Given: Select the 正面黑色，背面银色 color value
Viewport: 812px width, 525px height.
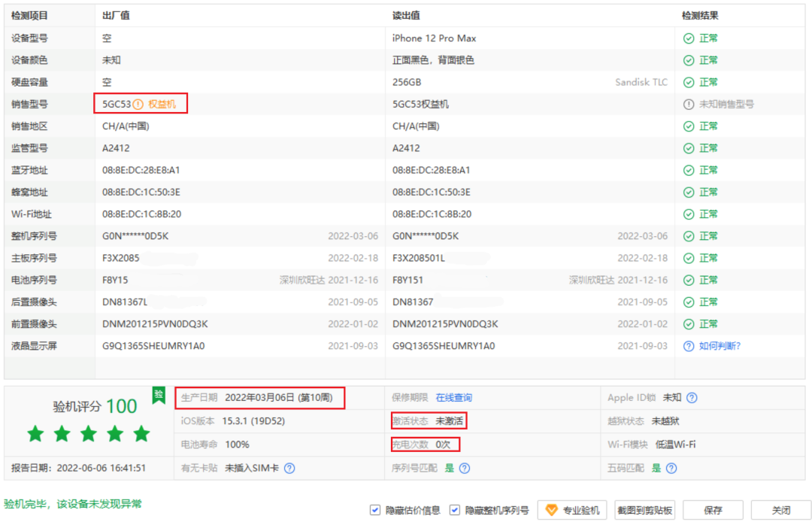Looking at the screenshot, I should pyautogui.click(x=433, y=60).
